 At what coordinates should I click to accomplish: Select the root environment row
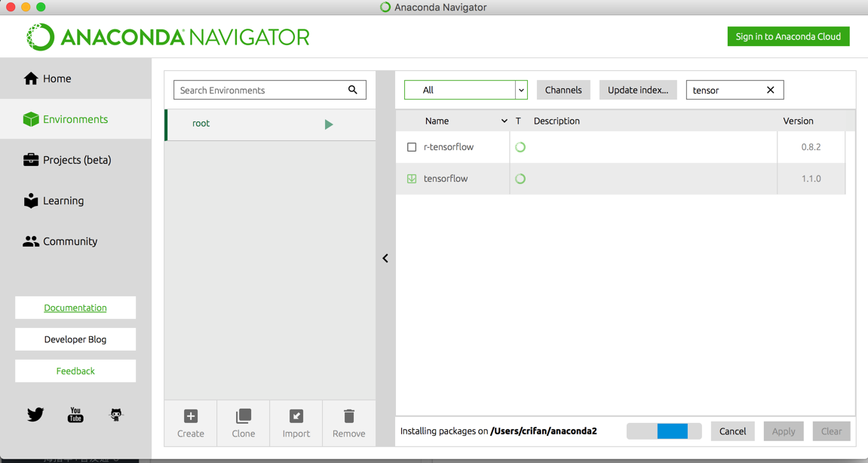270,124
